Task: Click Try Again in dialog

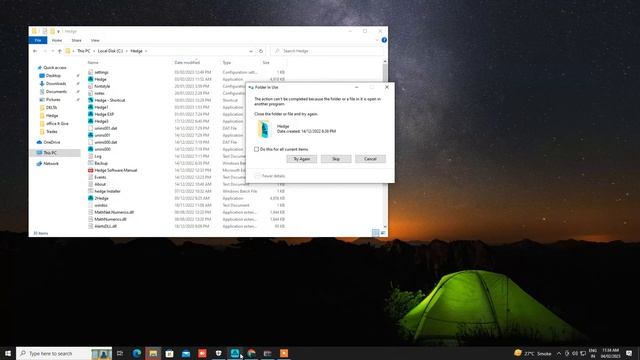Action: coord(302,159)
